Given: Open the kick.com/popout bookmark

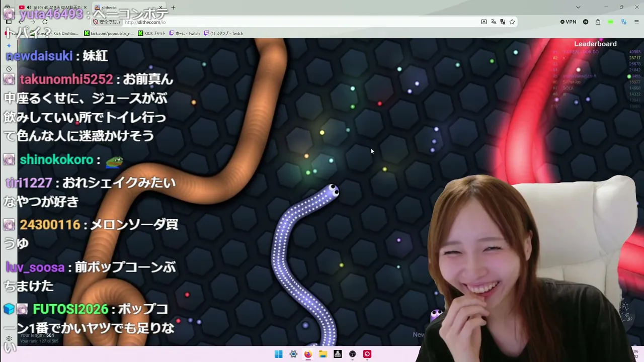Looking at the screenshot, I should click(x=109, y=33).
